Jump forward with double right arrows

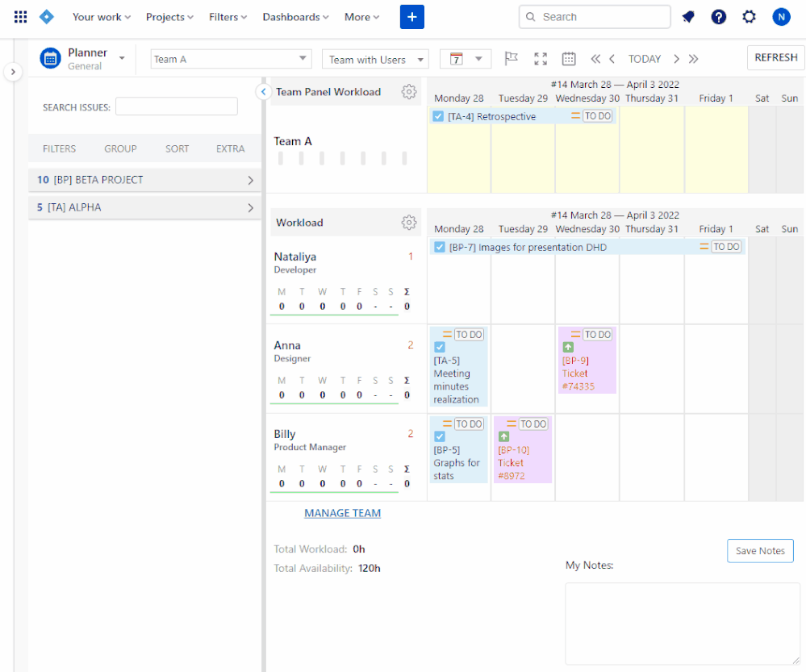[693, 59]
